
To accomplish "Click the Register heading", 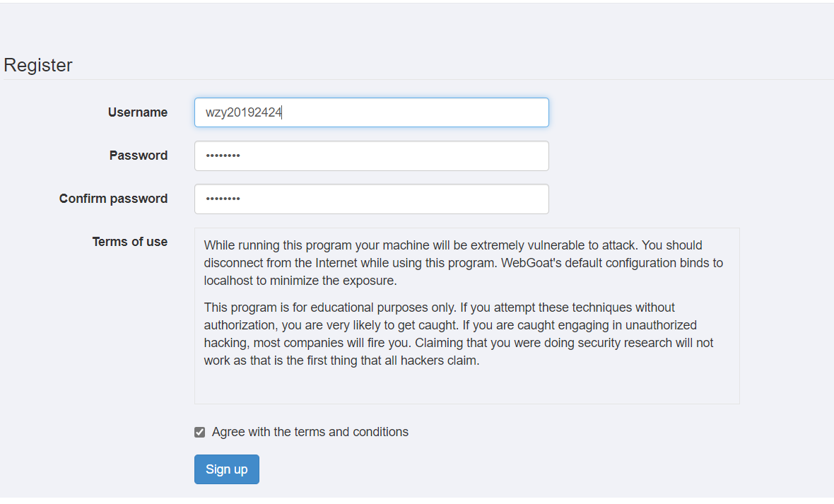I will click(38, 65).
